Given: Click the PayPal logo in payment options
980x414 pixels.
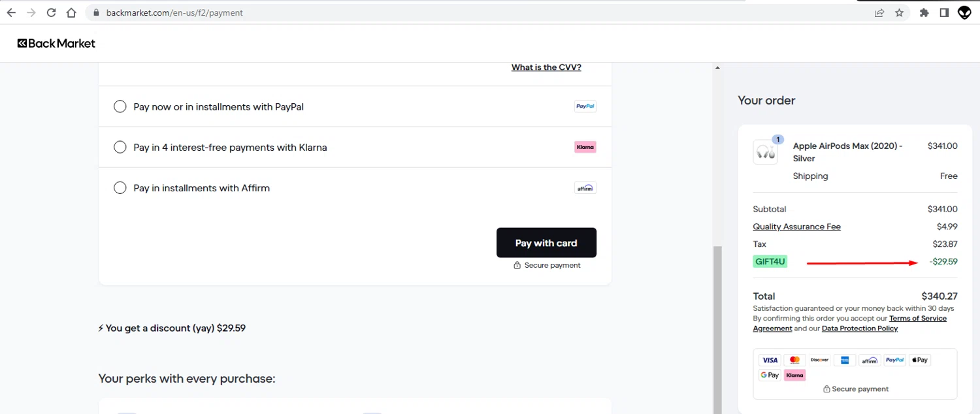Looking at the screenshot, I should (585, 106).
